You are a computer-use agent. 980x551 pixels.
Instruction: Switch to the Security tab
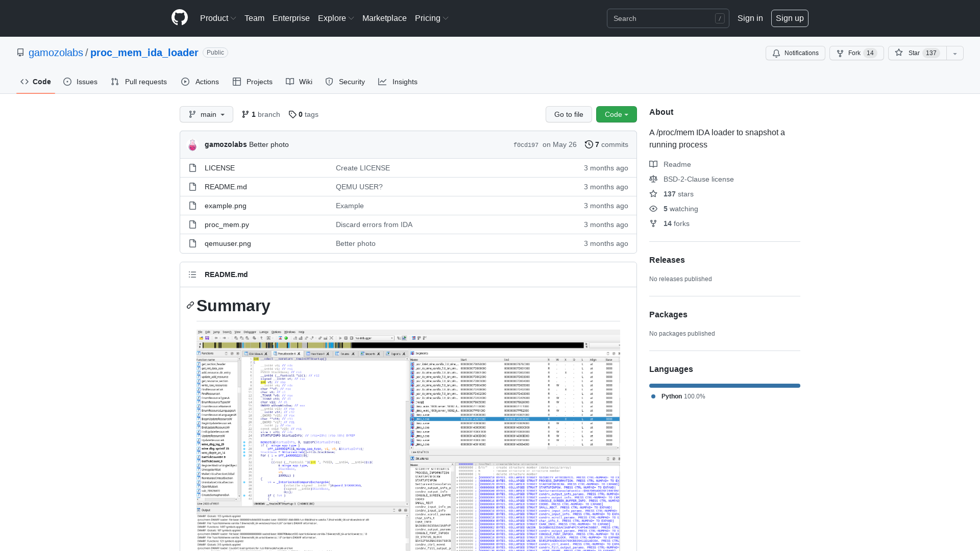click(345, 82)
